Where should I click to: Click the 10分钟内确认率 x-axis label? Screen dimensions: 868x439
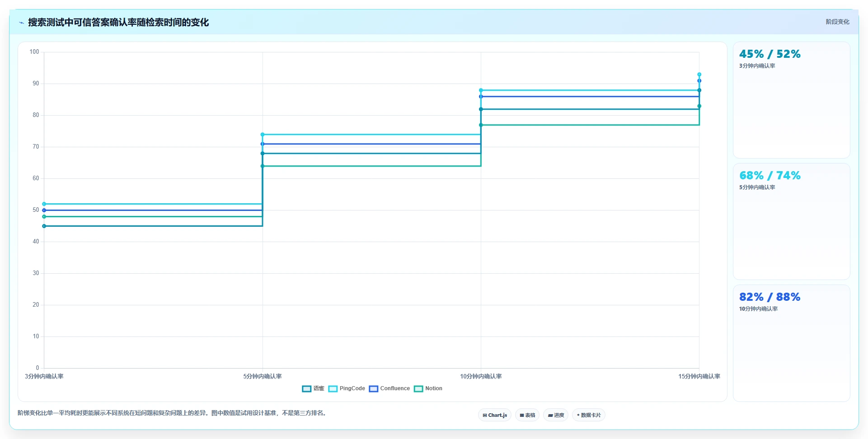[x=481, y=376]
